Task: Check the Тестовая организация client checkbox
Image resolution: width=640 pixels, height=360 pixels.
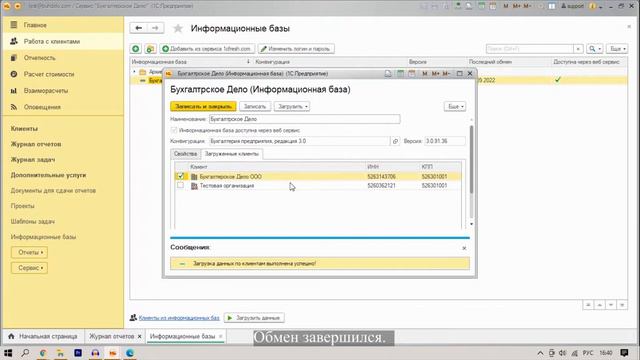Action: [x=180, y=185]
